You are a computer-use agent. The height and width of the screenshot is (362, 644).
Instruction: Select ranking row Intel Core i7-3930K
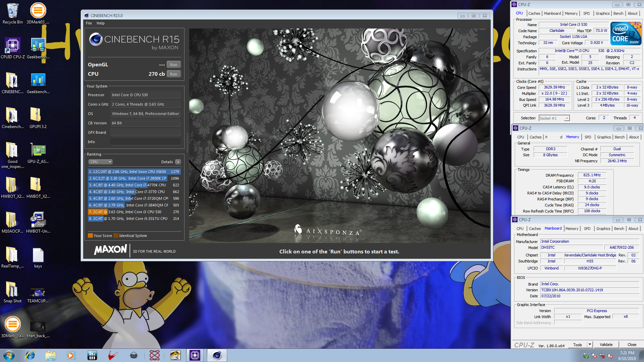[x=134, y=178]
